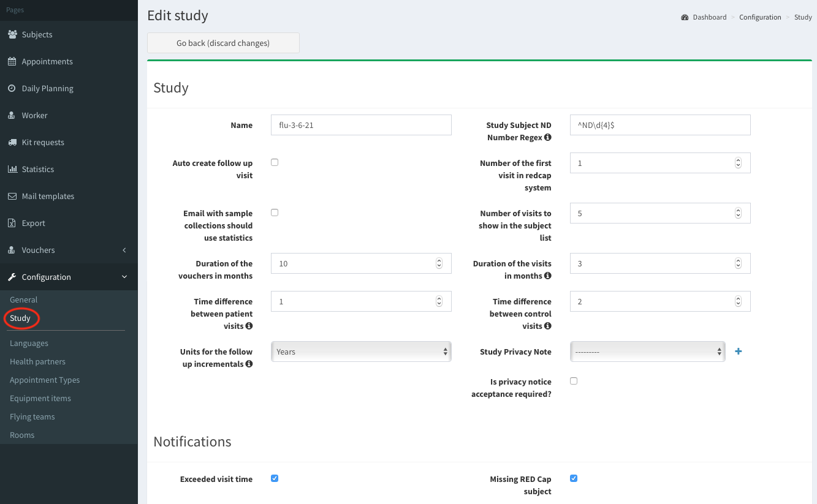Open the Units for follow up incrementals dropdown

point(360,352)
